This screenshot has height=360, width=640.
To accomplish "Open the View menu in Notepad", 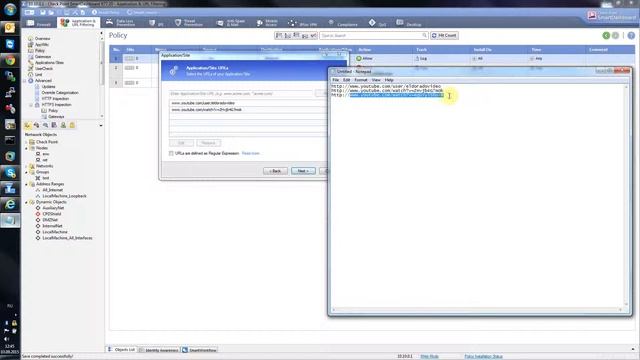I will click(376, 80).
